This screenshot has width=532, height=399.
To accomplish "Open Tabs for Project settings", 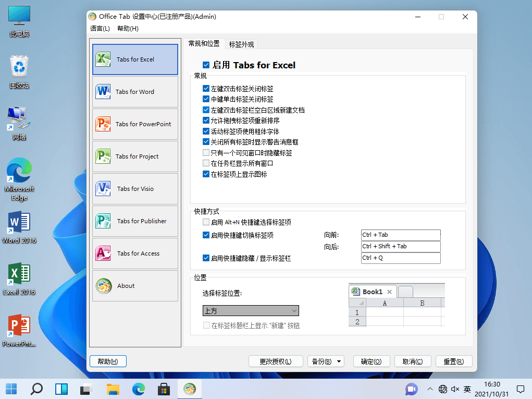I will tap(135, 156).
